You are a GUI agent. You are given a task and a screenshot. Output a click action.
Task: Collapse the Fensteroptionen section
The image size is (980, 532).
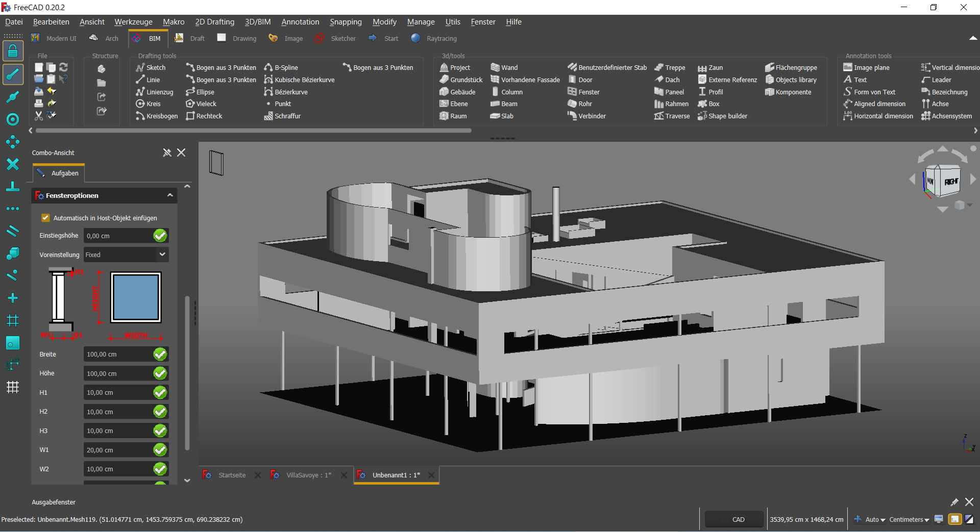click(x=170, y=195)
